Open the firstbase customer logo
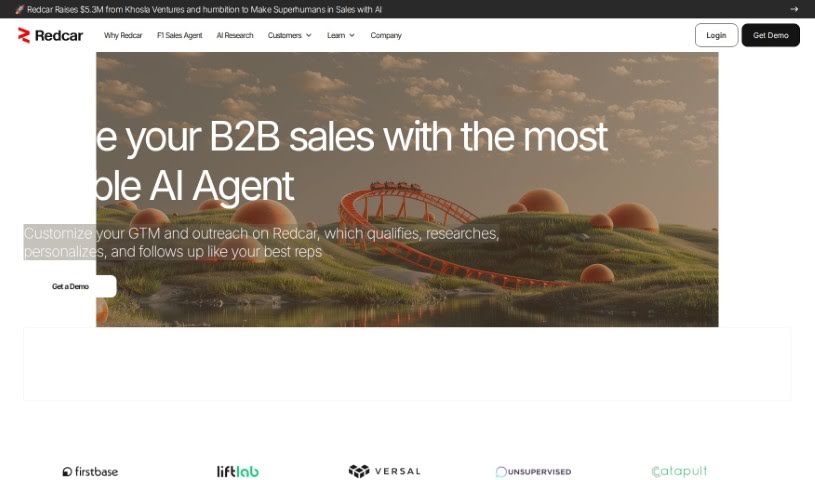 (x=90, y=472)
